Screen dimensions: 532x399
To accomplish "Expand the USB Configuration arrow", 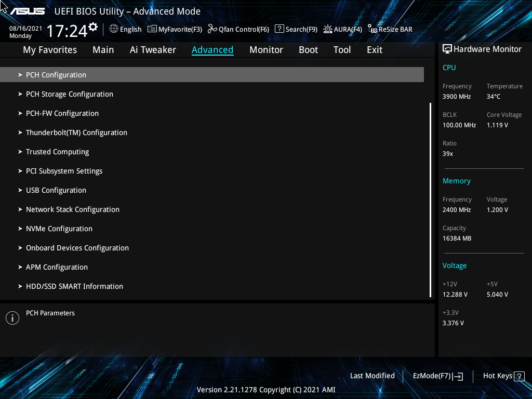I will tap(20, 190).
